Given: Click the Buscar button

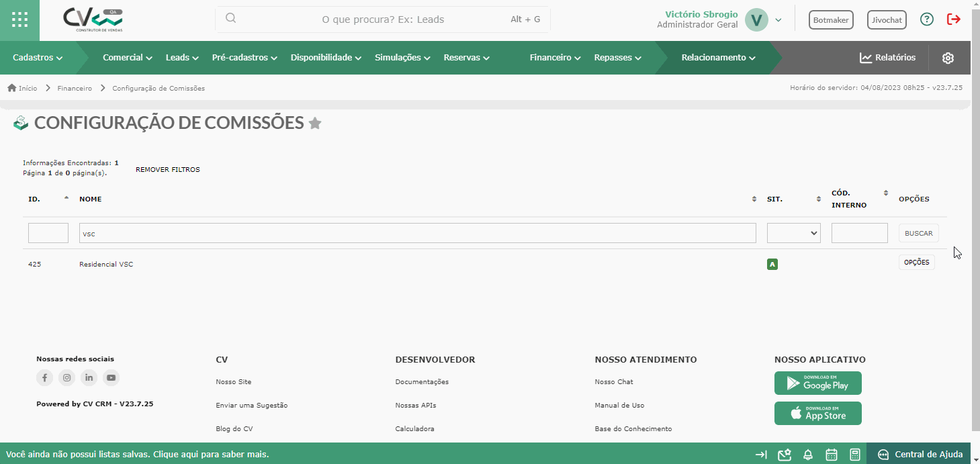Looking at the screenshot, I should [x=919, y=233].
